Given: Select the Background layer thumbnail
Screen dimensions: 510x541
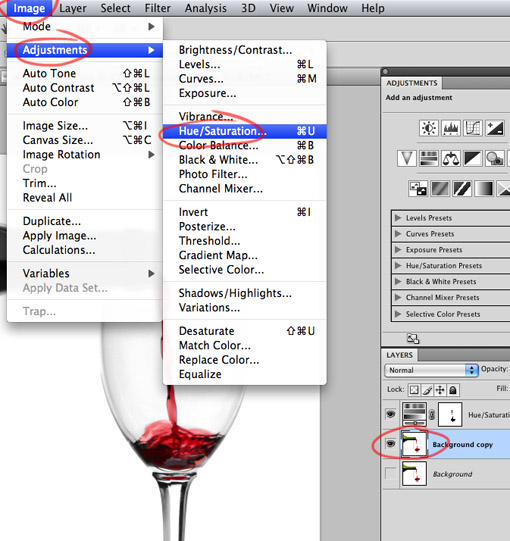Looking at the screenshot, I should click(x=414, y=474).
